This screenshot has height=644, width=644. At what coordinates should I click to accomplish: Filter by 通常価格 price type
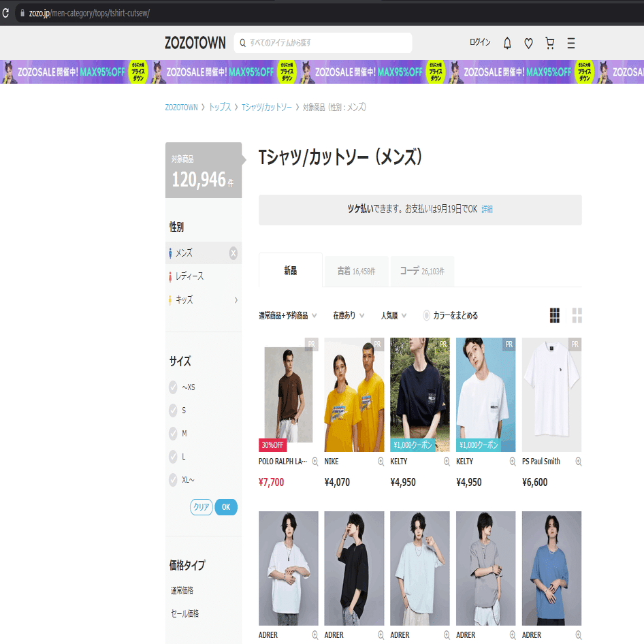pyautogui.click(x=182, y=590)
